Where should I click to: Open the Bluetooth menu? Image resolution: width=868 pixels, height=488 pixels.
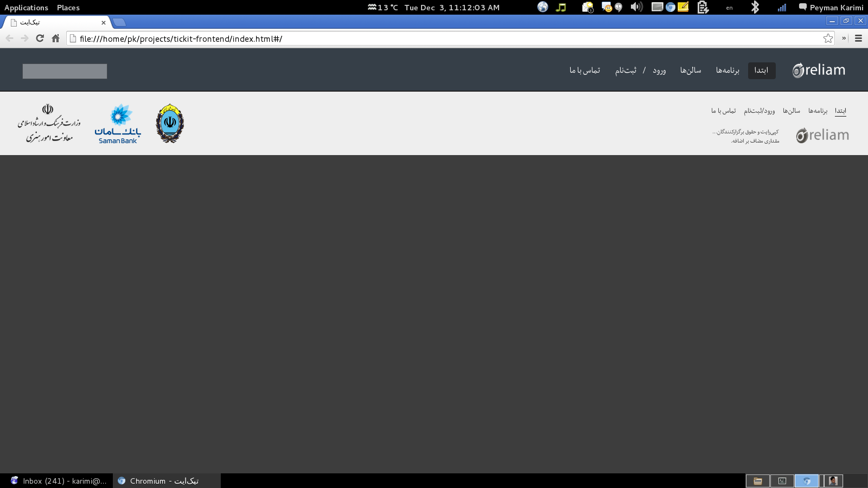(x=755, y=7)
